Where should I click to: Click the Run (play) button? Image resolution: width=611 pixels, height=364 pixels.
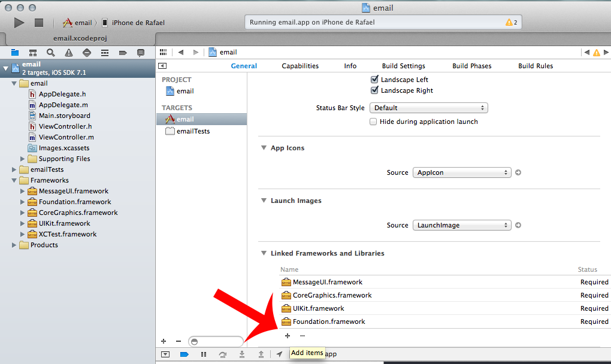click(19, 23)
